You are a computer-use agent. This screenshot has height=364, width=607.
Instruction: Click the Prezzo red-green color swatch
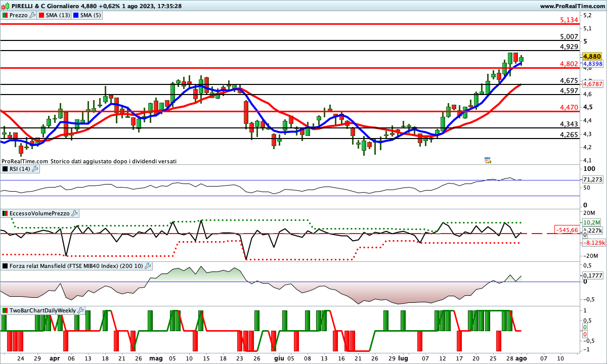pyautogui.click(x=5, y=15)
